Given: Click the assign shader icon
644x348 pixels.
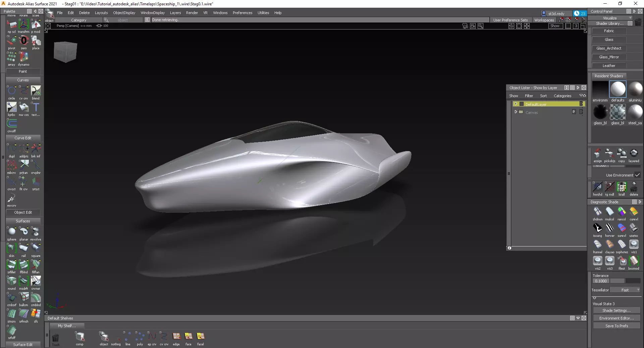Looking at the screenshot, I should click(x=597, y=153).
